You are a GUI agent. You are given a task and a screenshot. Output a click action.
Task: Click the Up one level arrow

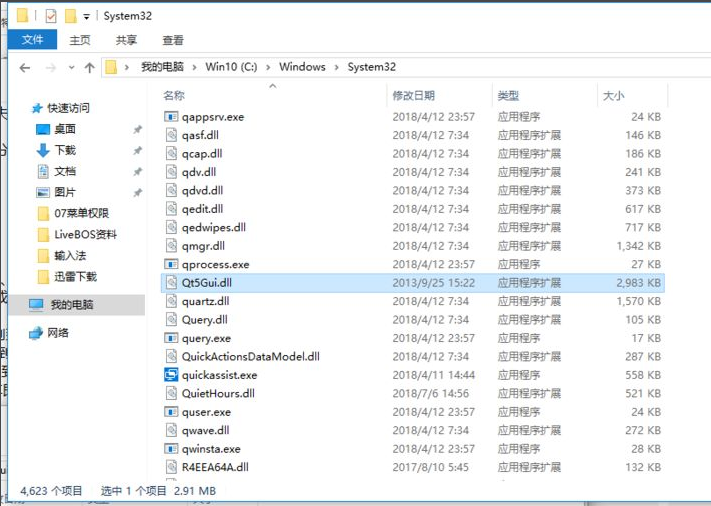(89, 68)
